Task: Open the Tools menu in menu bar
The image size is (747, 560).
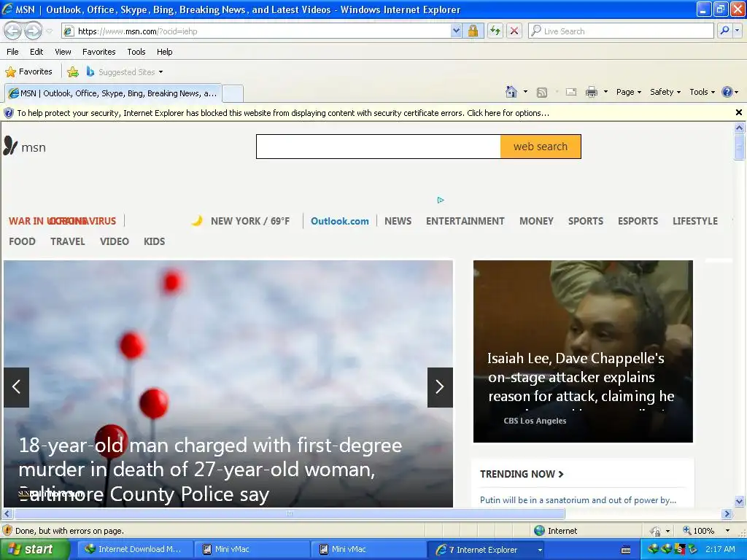Action: coord(136,52)
